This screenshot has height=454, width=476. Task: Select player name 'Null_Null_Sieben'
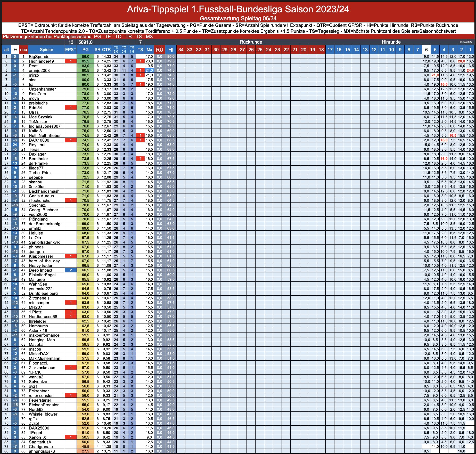(x=45, y=135)
